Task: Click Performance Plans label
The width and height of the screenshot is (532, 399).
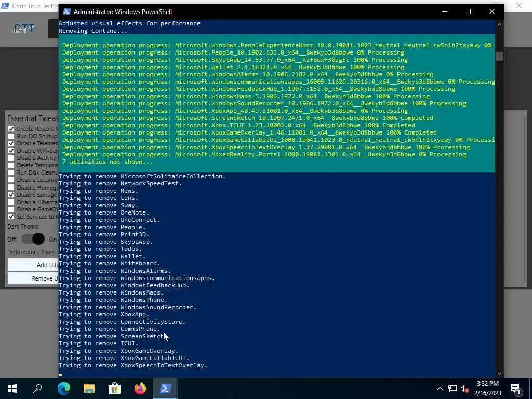Action: point(31,252)
